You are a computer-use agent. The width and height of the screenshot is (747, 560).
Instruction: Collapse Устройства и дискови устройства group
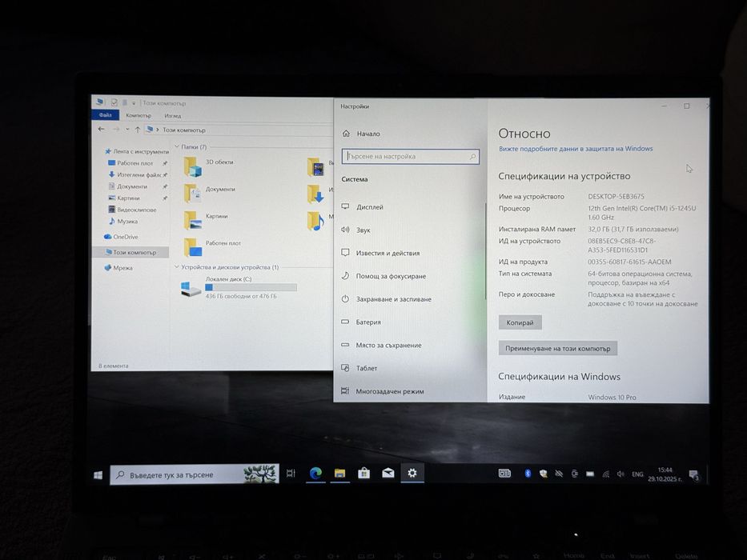click(x=177, y=267)
